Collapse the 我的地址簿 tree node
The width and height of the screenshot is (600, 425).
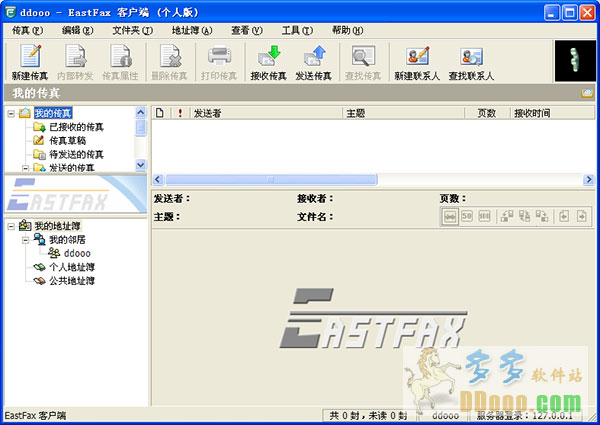tap(11, 226)
